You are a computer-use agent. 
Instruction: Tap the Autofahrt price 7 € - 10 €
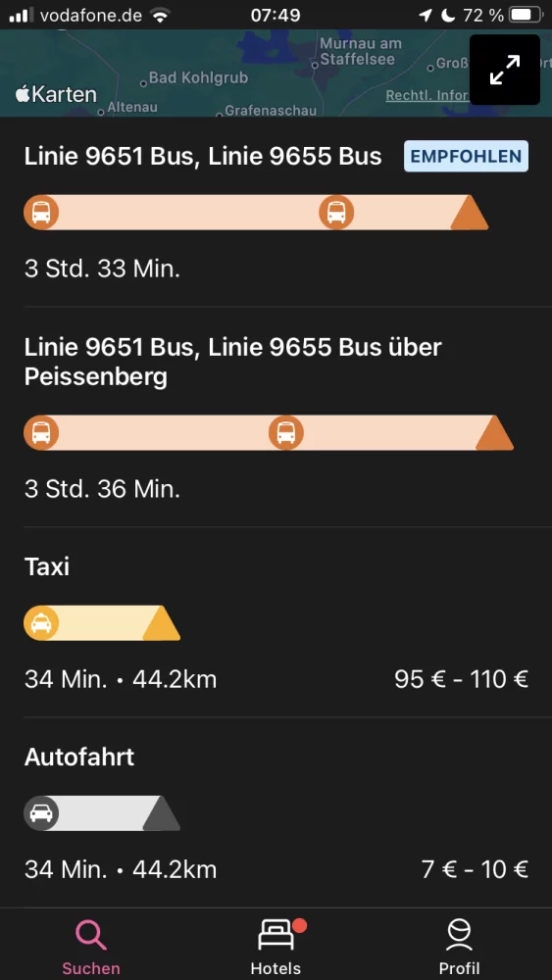click(x=476, y=869)
